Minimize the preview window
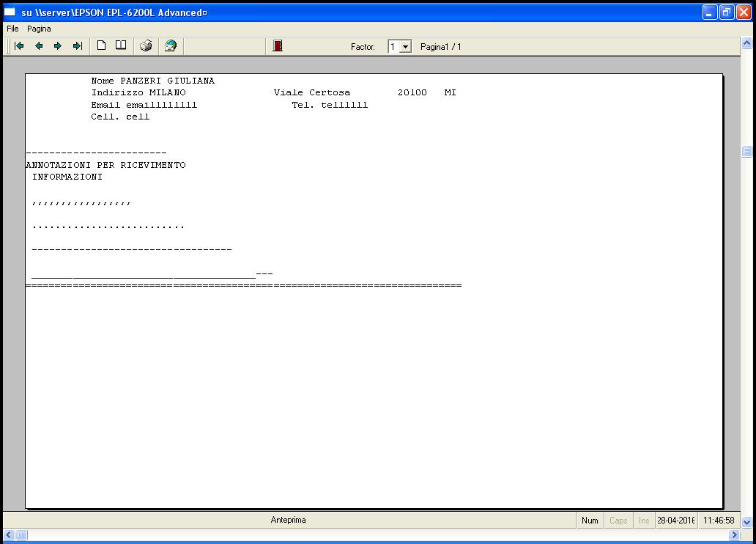This screenshot has height=544, width=756. pos(710,12)
